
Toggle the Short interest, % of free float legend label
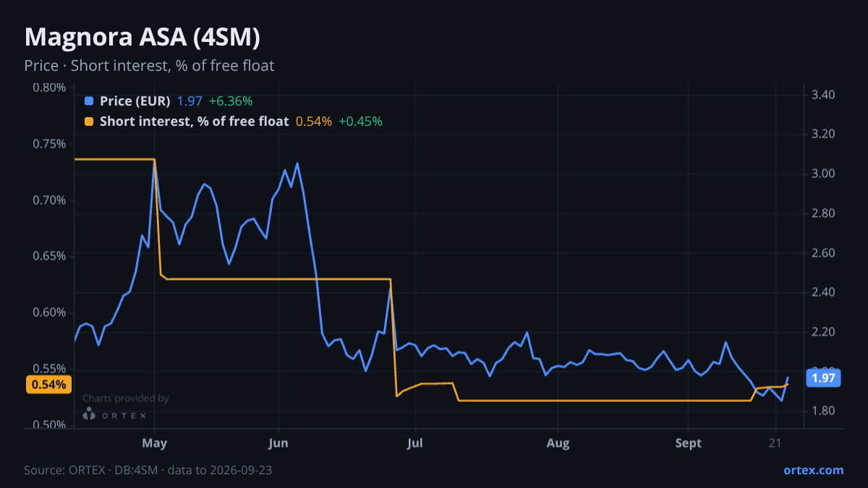click(194, 121)
